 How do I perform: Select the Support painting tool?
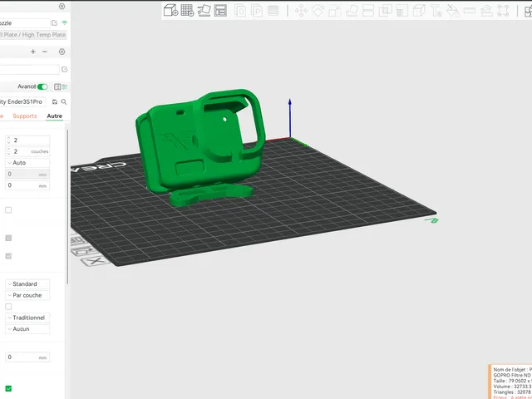pos(402,11)
